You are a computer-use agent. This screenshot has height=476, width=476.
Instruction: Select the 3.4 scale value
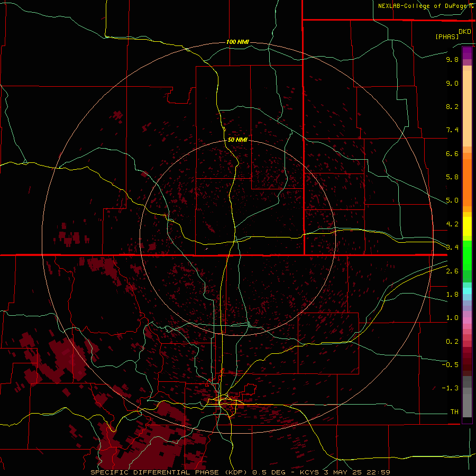click(x=452, y=248)
